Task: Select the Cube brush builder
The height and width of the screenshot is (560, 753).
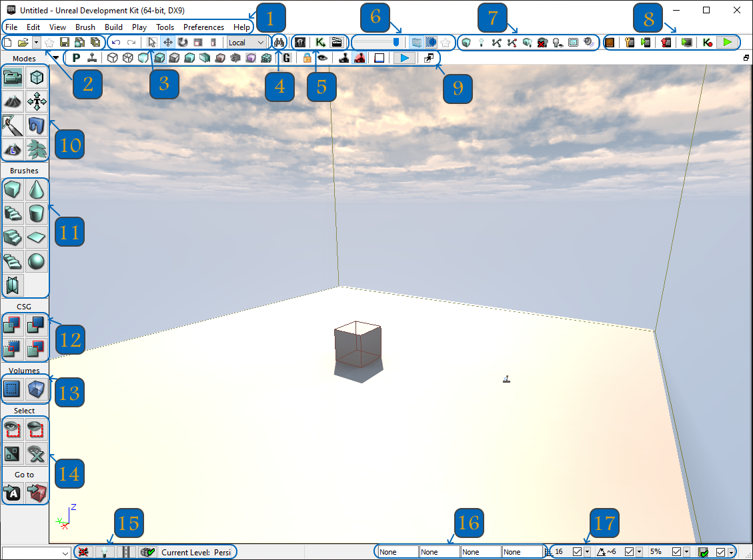Action: pos(12,189)
